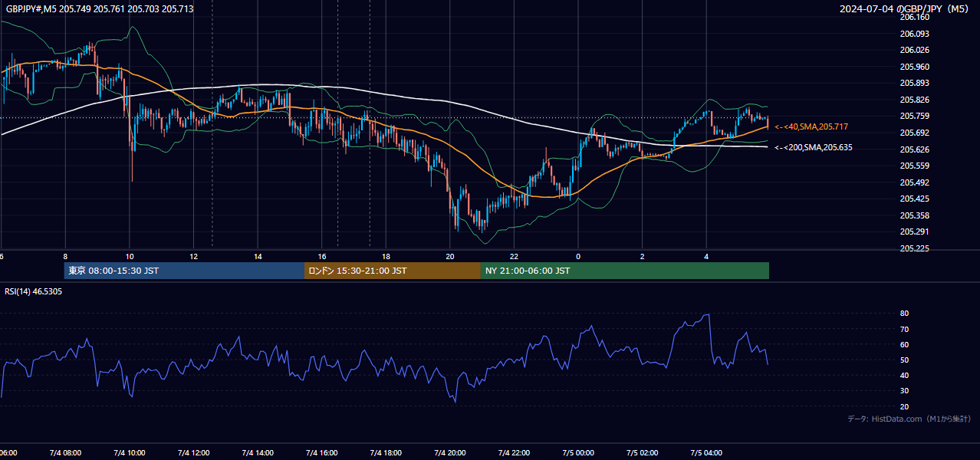Click the RSI axis level 30
Image resolution: width=980 pixels, height=460 pixels.
tap(905, 391)
